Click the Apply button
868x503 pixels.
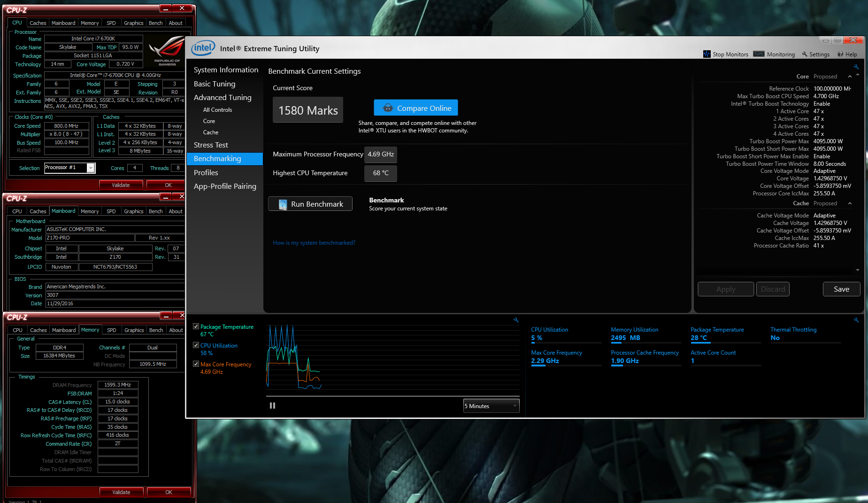(x=726, y=289)
